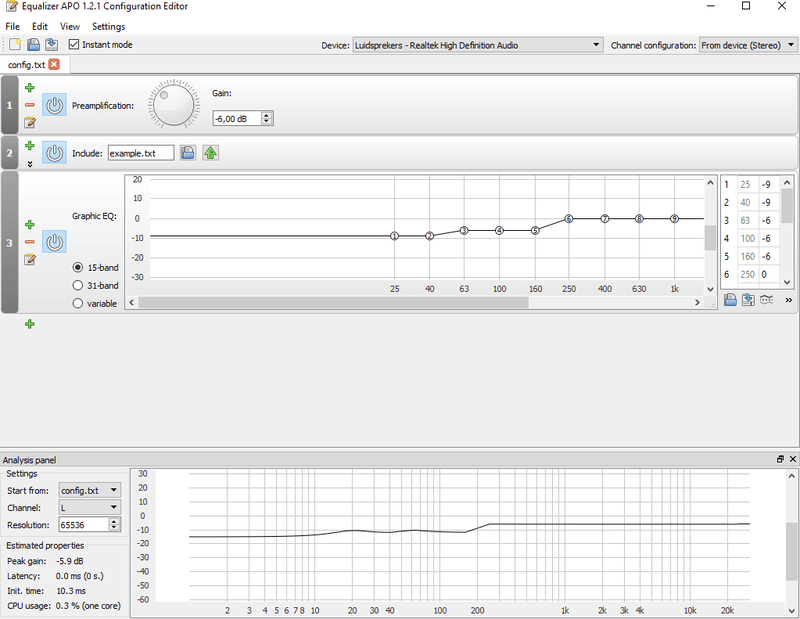Open the View menu
Viewport: 800px width, 619px height.
point(70,26)
